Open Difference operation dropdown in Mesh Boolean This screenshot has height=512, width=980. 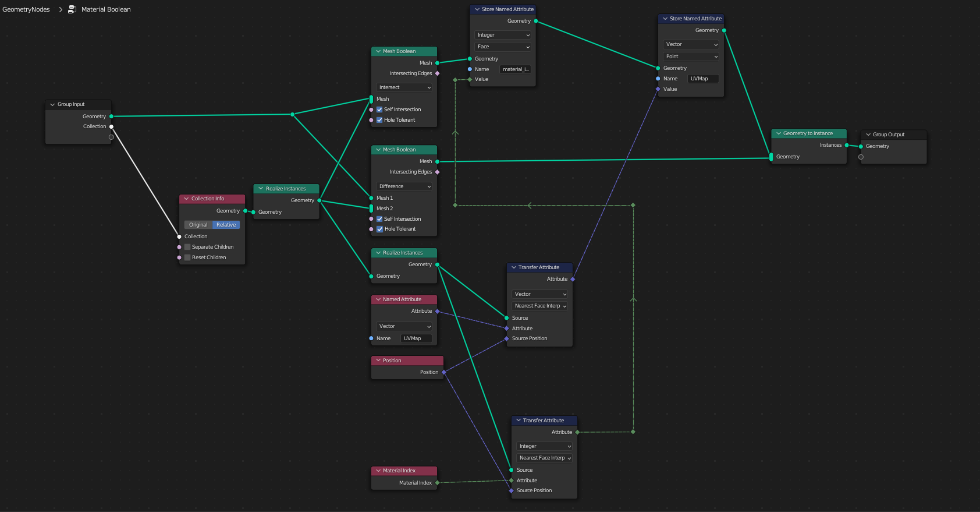click(404, 186)
